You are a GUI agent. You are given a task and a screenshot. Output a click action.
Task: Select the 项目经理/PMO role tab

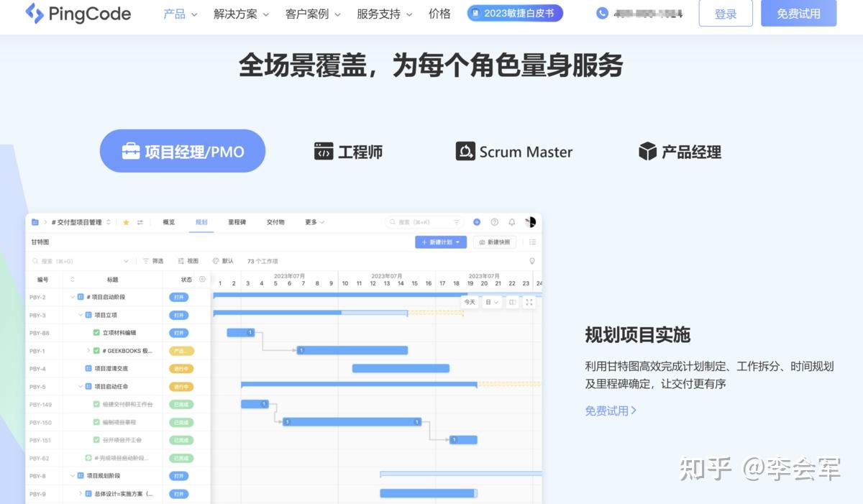coord(183,151)
